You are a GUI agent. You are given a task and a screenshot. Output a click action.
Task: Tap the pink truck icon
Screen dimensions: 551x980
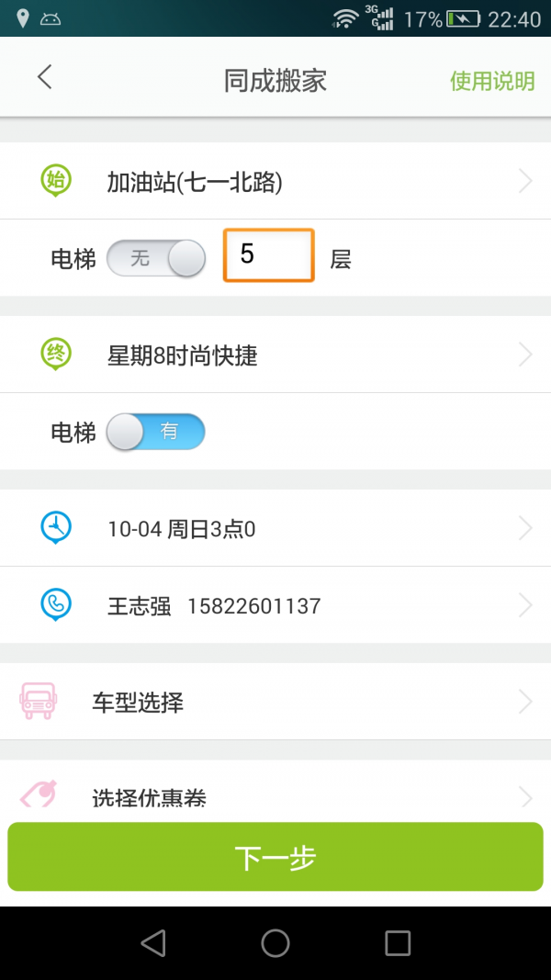[38, 701]
